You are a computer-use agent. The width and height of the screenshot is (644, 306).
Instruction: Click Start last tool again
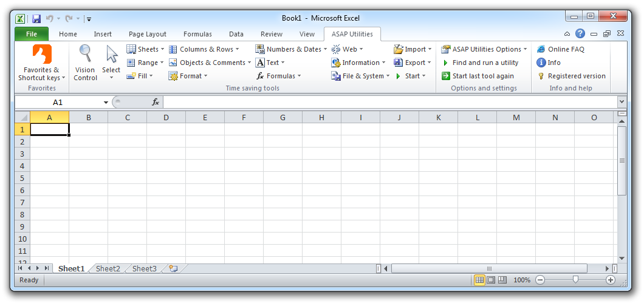coord(478,76)
